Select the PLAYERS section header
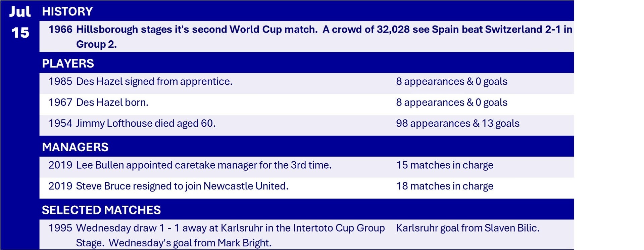The height and width of the screenshot is (250, 644). 68,64
